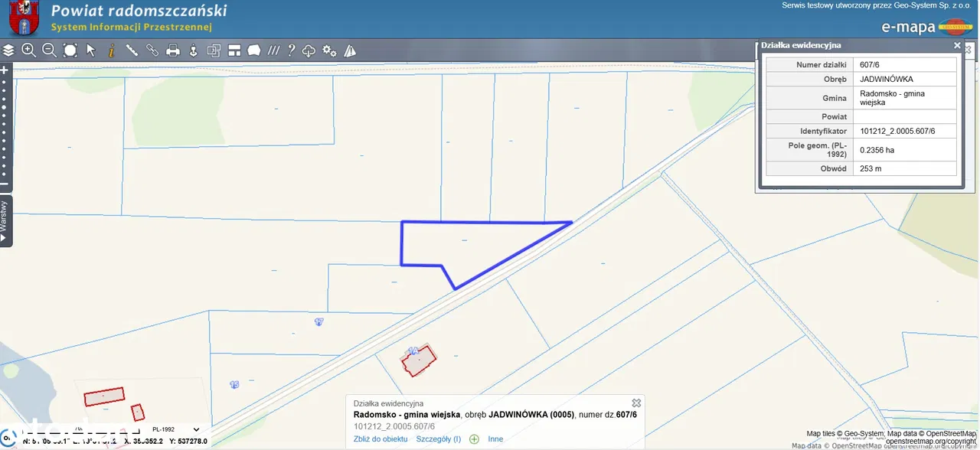980x450 pixels.
Task: Activate the orange info identify tool
Action: point(111,51)
